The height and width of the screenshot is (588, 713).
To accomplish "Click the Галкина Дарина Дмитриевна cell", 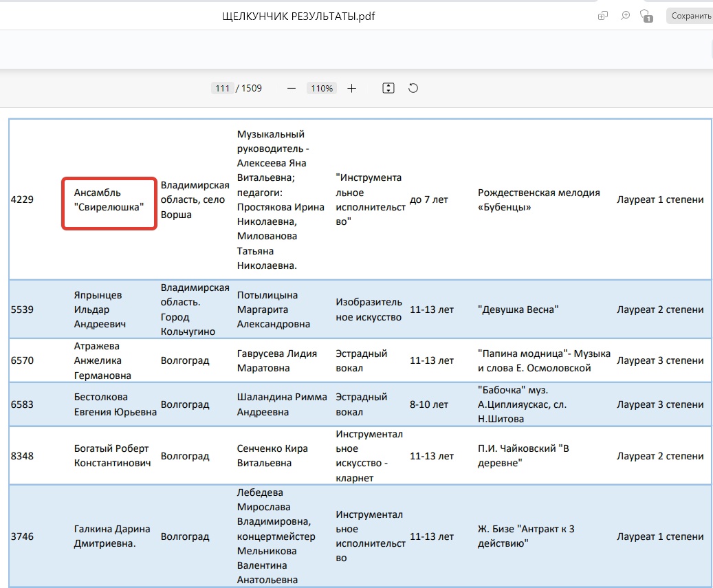I will coord(112,536).
